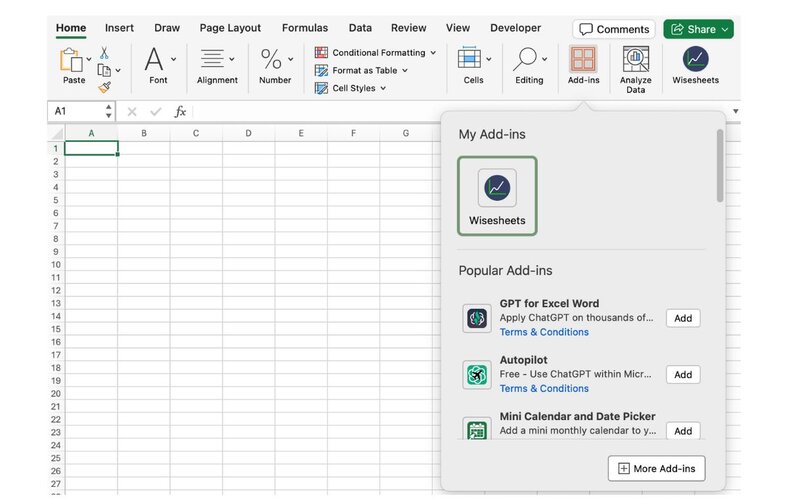Click the add-ins panel scrollbar
The width and height of the screenshot is (788, 504).
click(x=719, y=165)
